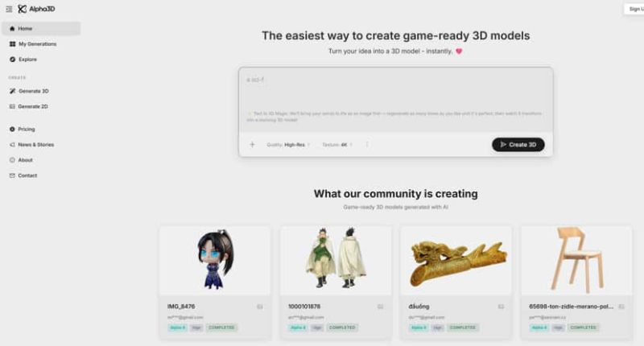
Task: Open more options three-dot menu
Action: tap(367, 145)
